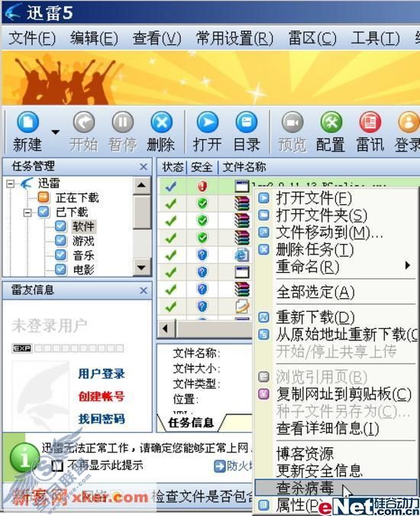Collapse the 迅雷 root tree node

(11, 183)
